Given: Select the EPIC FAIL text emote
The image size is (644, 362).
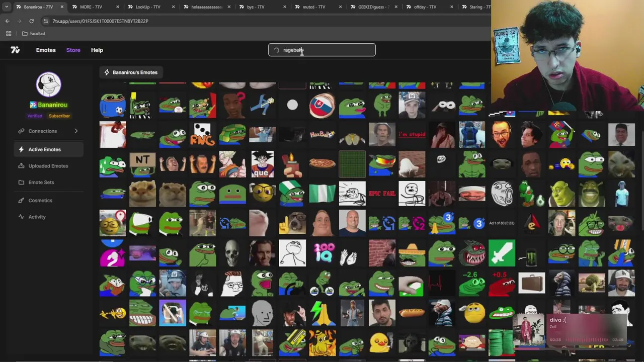Looking at the screenshot, I should point(382,194).
